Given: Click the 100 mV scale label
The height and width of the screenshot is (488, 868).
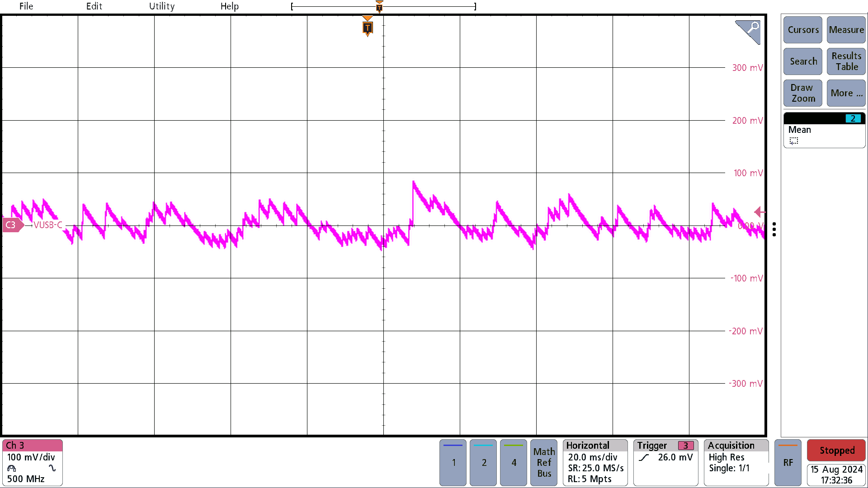Looking at the screenshot, I should click(748, 173).
